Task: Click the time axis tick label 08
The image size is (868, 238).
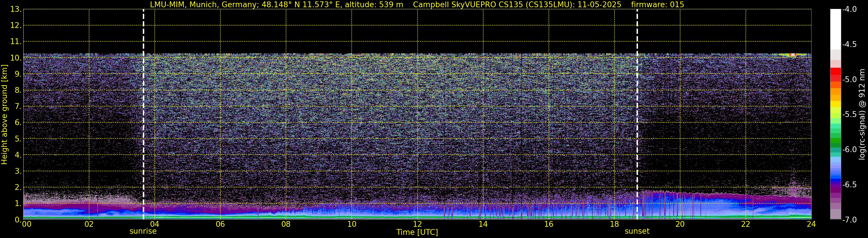Action: (286, 224)
